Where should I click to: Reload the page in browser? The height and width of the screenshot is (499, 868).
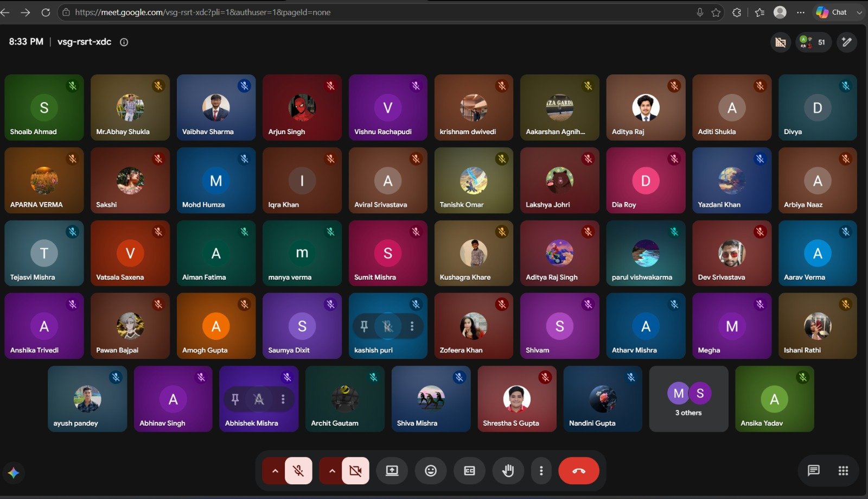pos(46,12)
